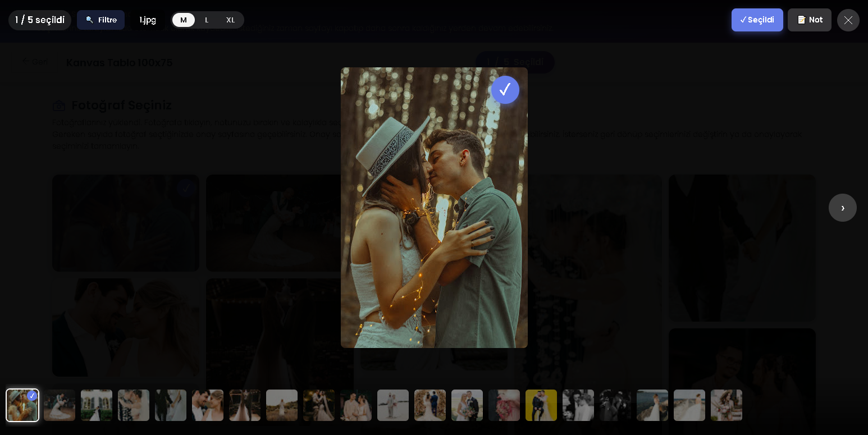Screen dimensions: 868x435
Task: Open the close-up thumbnail of the smiling couple
Action: (x=208, y=405)
